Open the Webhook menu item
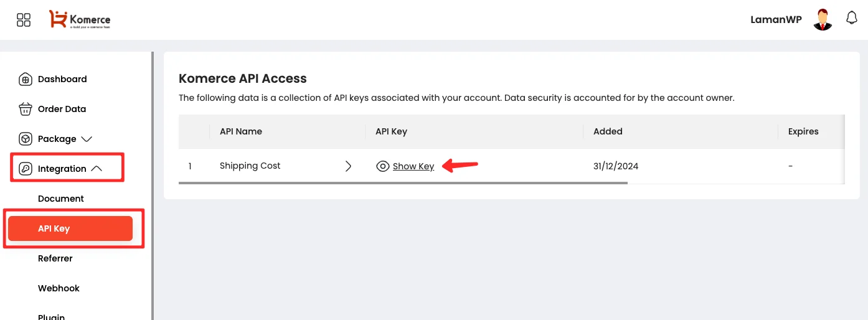 click(59, 288)
